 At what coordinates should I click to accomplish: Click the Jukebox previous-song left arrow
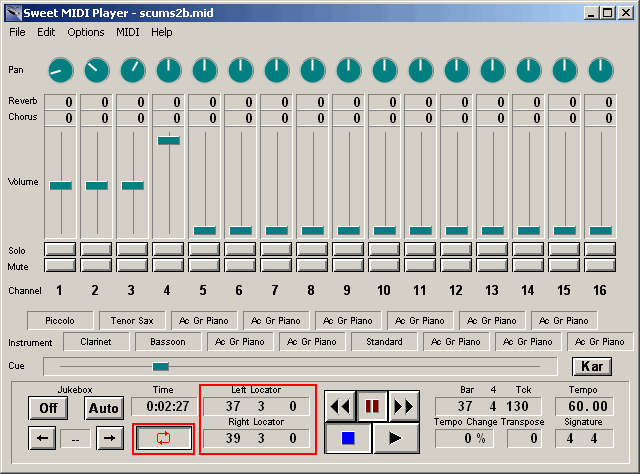coord(42,438)
